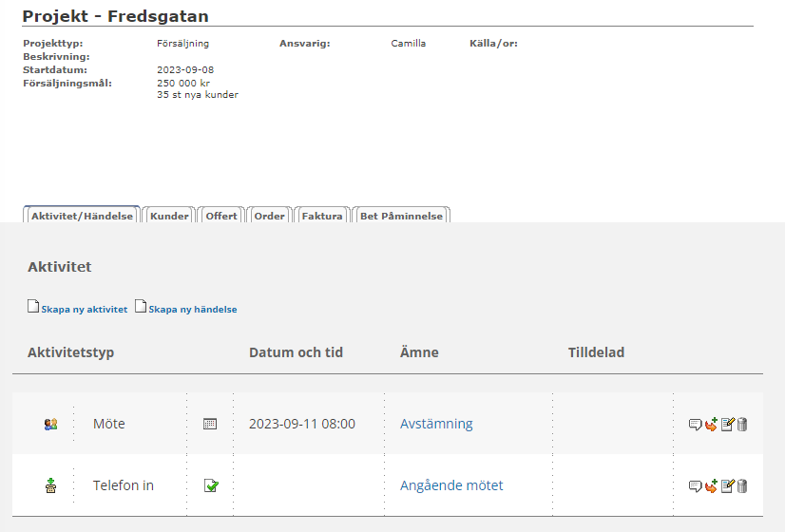Go to the Bet Påminnelse tab

[x=401, y=216]
